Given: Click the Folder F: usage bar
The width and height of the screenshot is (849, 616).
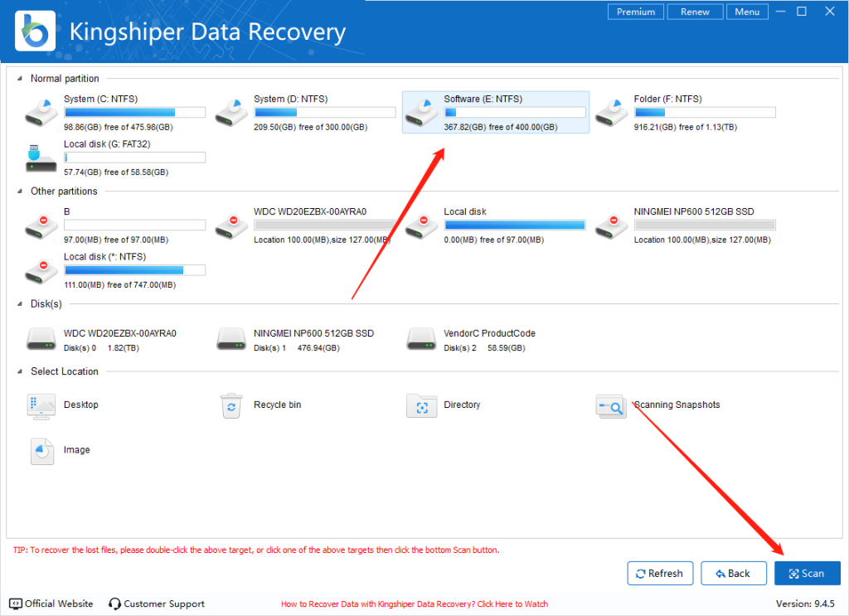Looking at the screenshot, I should coord(705,113).
